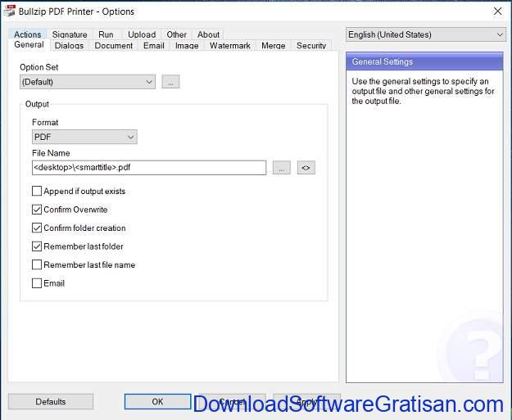Click the Format label
512x420 pixels.
coord(45,122)
